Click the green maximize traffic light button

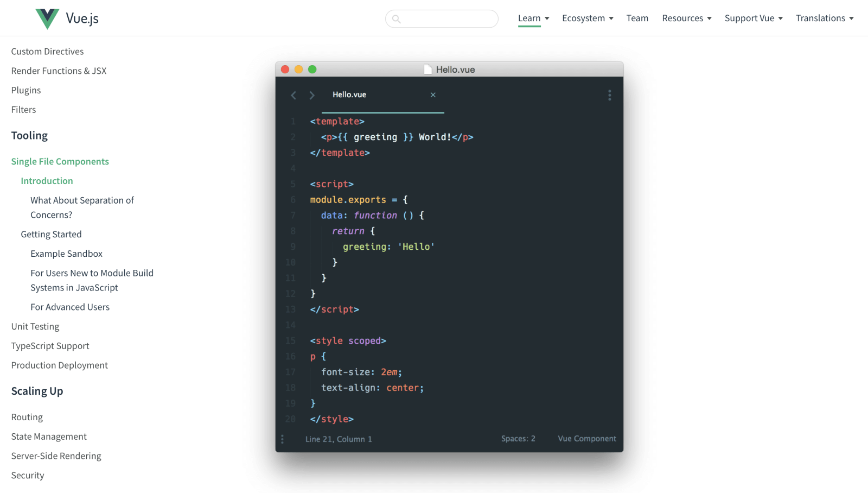tap(312, 69)
